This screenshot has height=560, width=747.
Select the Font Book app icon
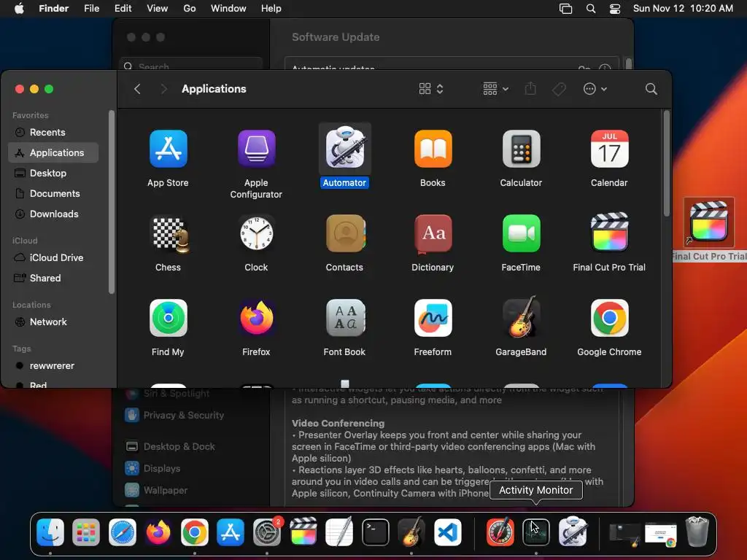coord(344,318)
